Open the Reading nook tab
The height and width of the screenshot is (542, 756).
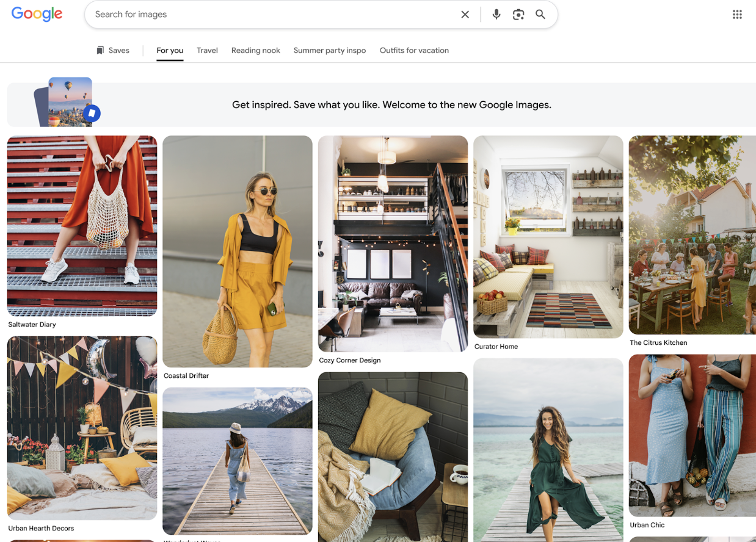255,51
